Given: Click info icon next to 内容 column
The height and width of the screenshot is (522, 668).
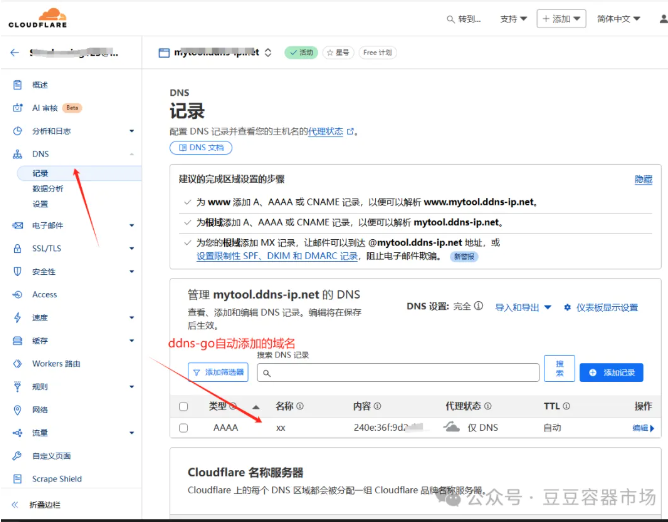Looking at the screenshot, I should (377, 406).
